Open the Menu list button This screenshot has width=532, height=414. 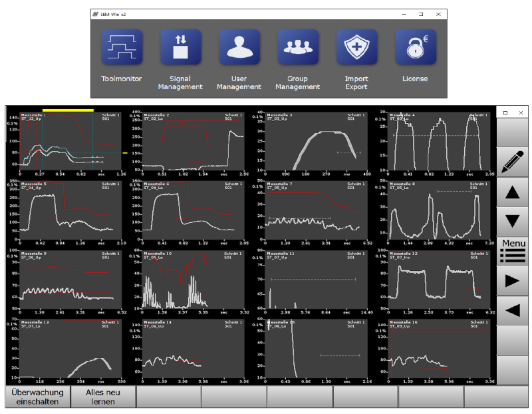pyautogui.click(x=513, y=250)
